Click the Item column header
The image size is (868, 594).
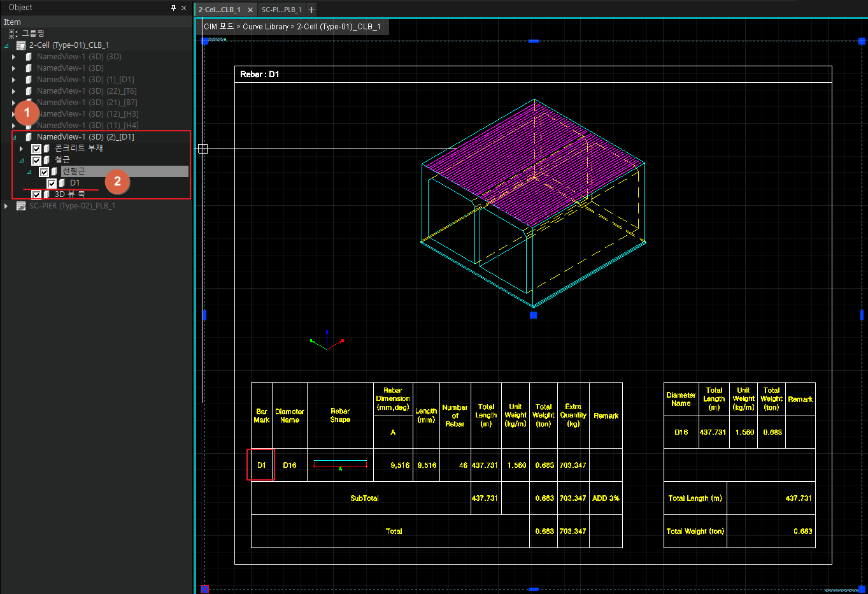click(x=96, y=22)
